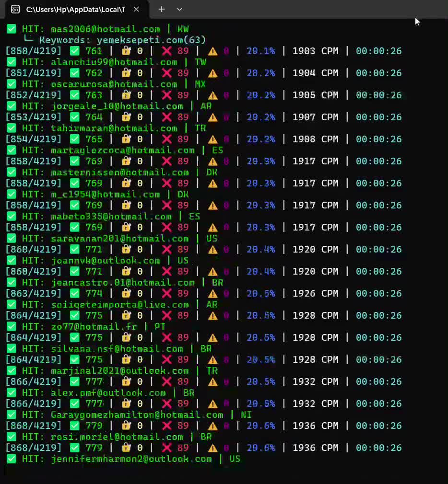Open a new terminal tab with plus button

[162, 9]
